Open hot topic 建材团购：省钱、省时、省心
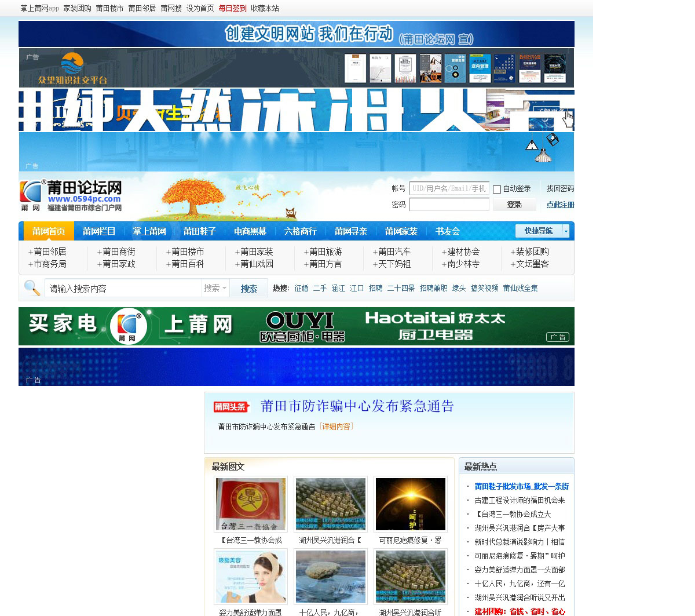Image resolution: width=695 pixels, height=616 pixels. 520,611
